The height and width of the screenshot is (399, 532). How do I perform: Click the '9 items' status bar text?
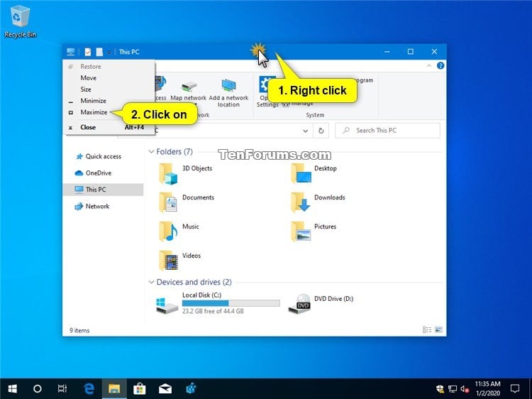[x=79, y=330]
